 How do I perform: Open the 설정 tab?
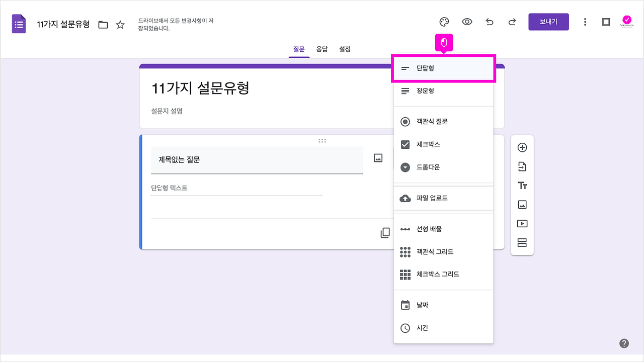[x=345, y=49]
